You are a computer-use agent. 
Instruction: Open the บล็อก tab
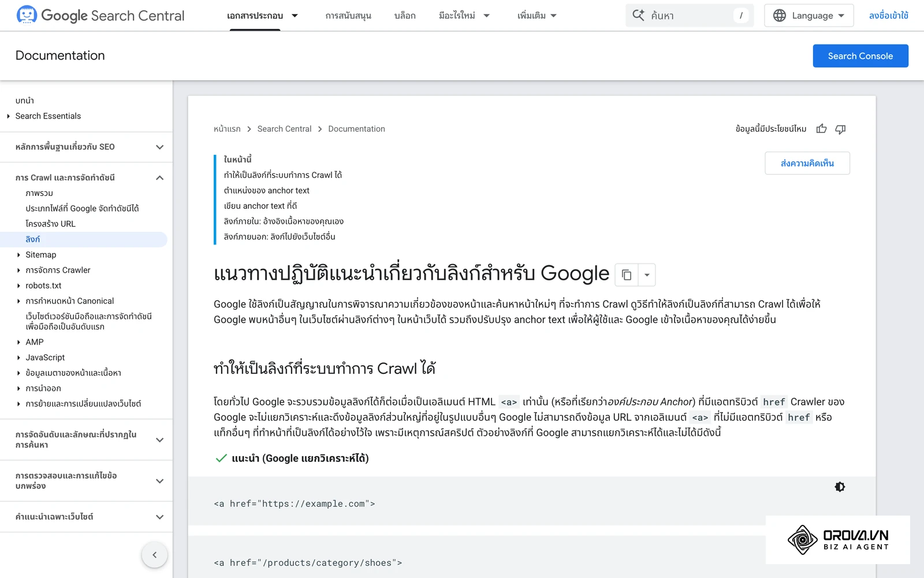click(x=405, y=16)
